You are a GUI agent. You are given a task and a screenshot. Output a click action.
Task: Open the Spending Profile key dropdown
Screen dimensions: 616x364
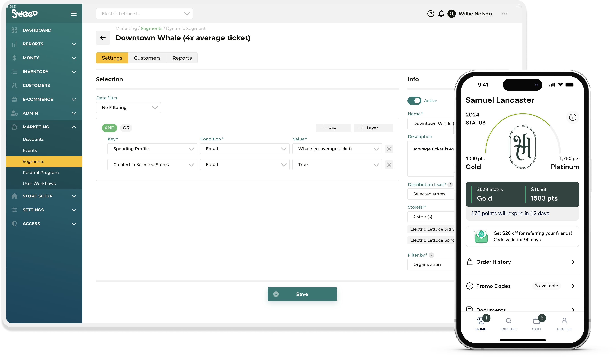click(152, 149)
